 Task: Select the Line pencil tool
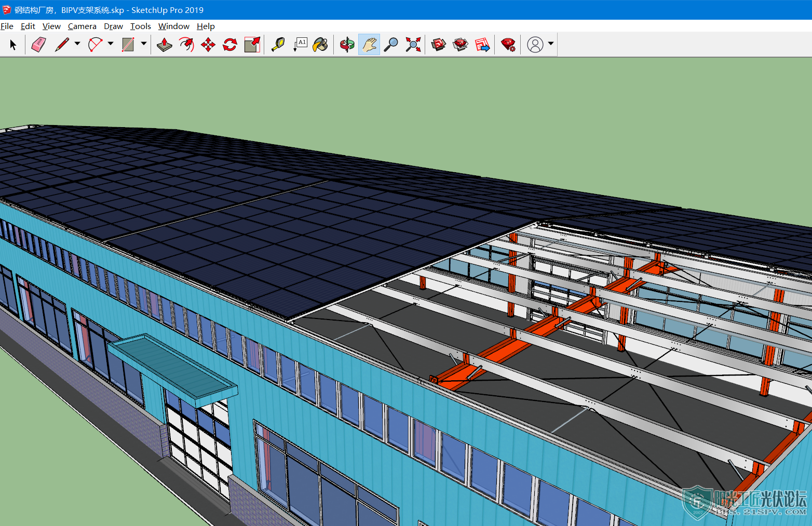[x=62, y=45]
